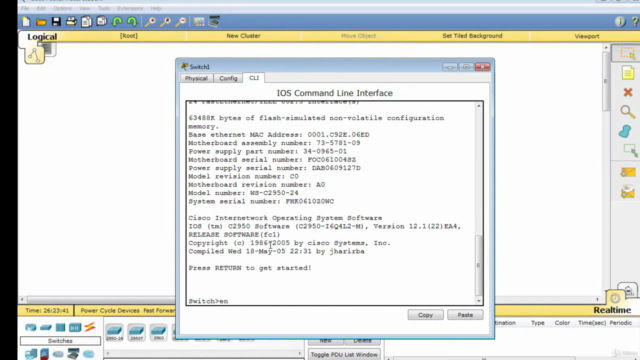This screenshot has height=360, width=640.
Task: Select the Connections lightning bolt icon
Action: pyautogui.click(x=90, y=327)
